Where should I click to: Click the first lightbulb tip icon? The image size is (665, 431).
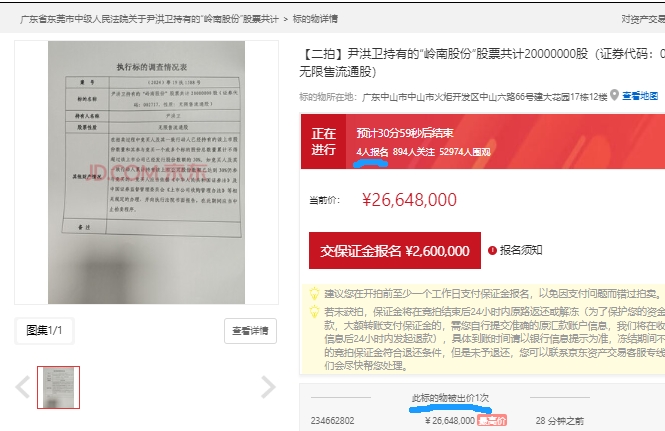pyautogui.click(x=314, y=293)
